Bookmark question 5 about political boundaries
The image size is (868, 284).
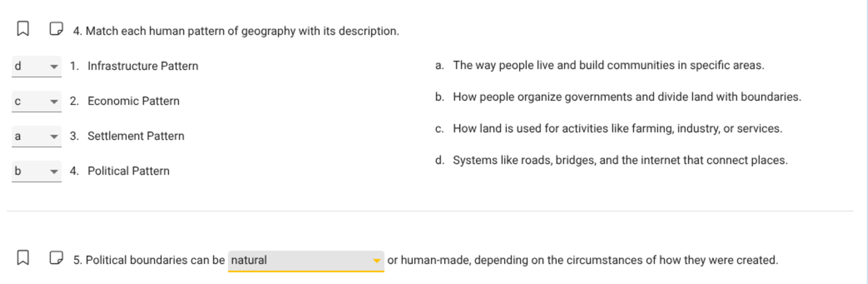point(23,258)
